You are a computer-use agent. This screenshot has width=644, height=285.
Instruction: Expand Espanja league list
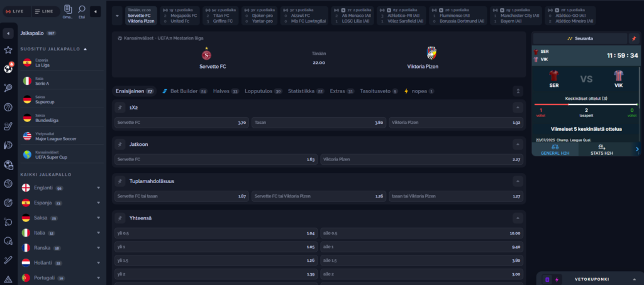point(99,203)
